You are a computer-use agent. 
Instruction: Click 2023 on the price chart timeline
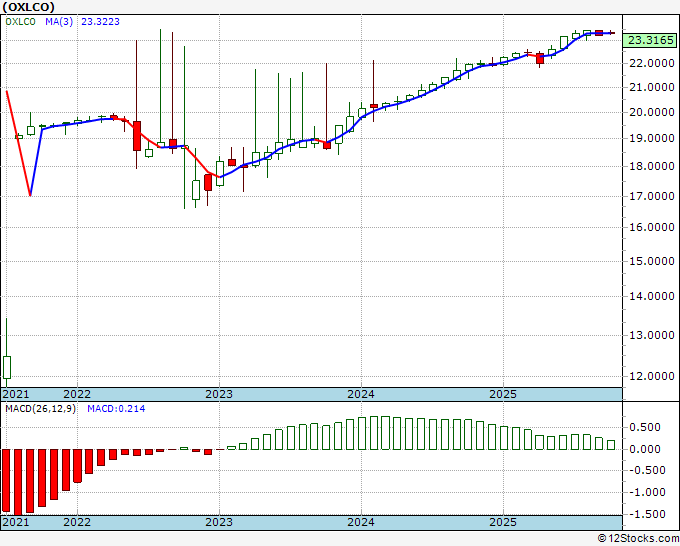click(x=219, y=394)
